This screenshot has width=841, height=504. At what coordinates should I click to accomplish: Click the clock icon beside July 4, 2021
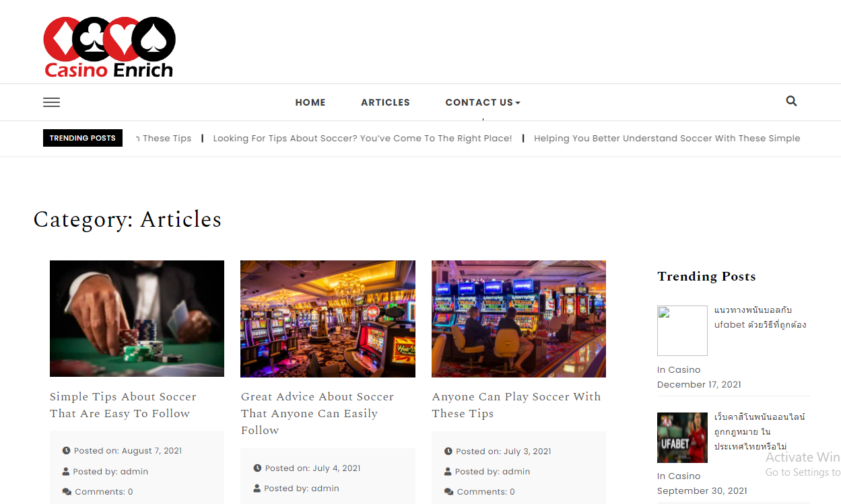click(257, 468)
